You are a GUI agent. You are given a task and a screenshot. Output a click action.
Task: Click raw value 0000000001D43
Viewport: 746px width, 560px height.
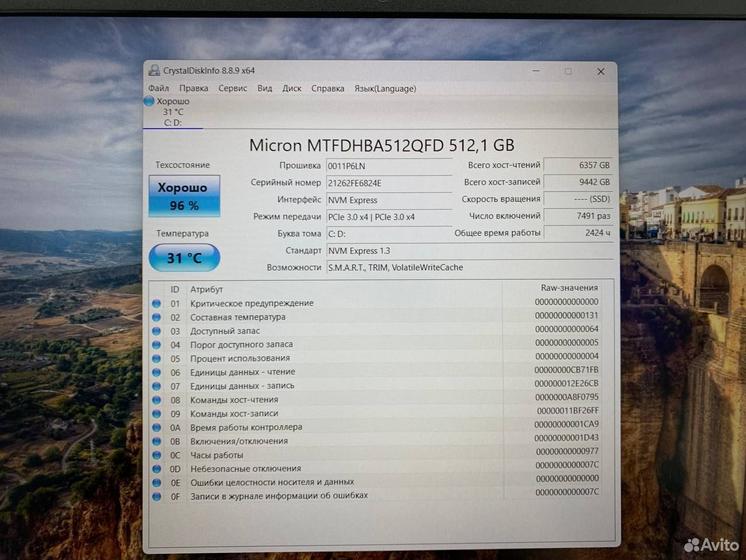pos(566,438)
